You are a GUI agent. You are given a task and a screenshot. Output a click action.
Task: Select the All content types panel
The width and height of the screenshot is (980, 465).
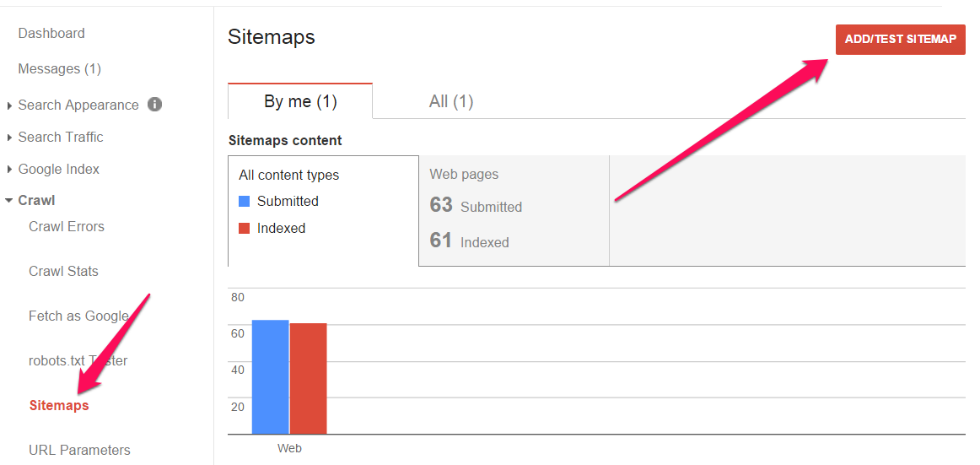coord(323,211)
